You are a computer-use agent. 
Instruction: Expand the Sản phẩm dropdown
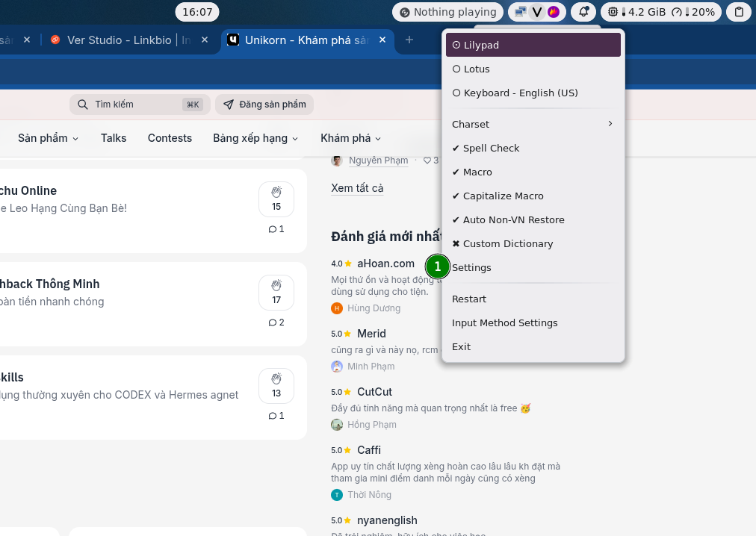49,138
